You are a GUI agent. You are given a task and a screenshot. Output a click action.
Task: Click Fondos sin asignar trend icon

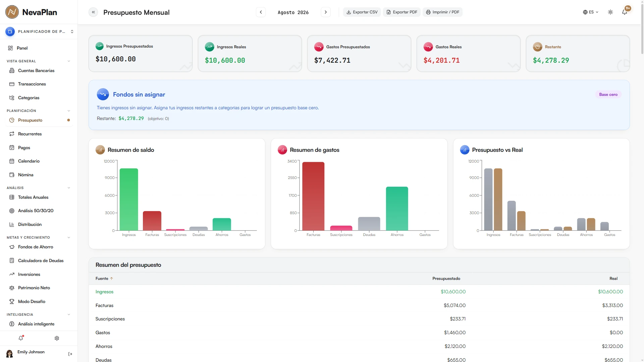click(x=103, y=95)
